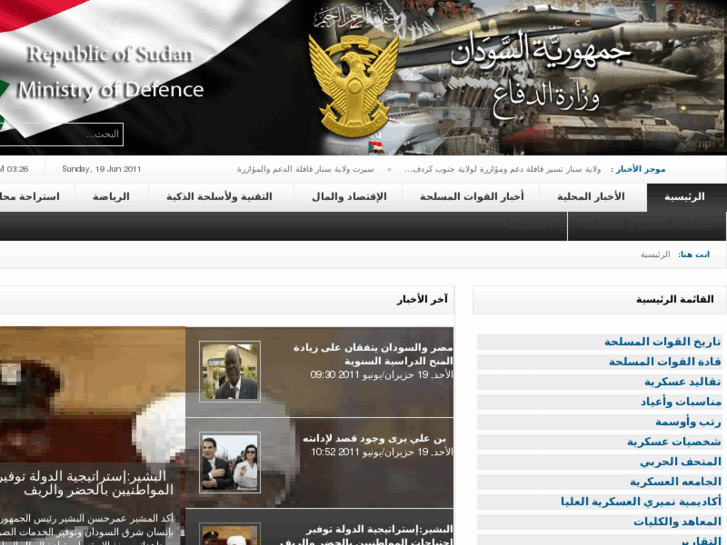Click the القائمة الرئيسية sidebar header
Viewport: 727px width, 545px height.
[x=675, y=300]
